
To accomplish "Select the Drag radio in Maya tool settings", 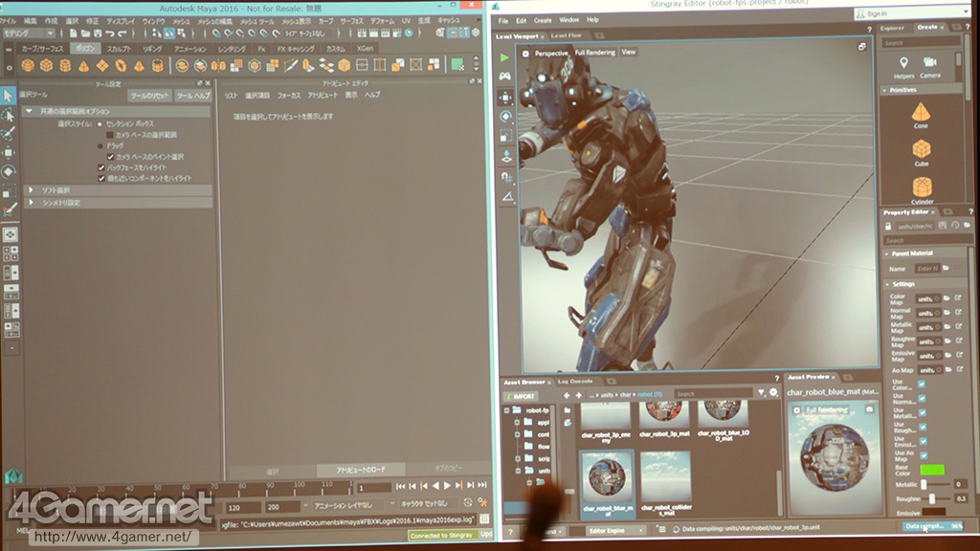I will click(x=100, y=145).
